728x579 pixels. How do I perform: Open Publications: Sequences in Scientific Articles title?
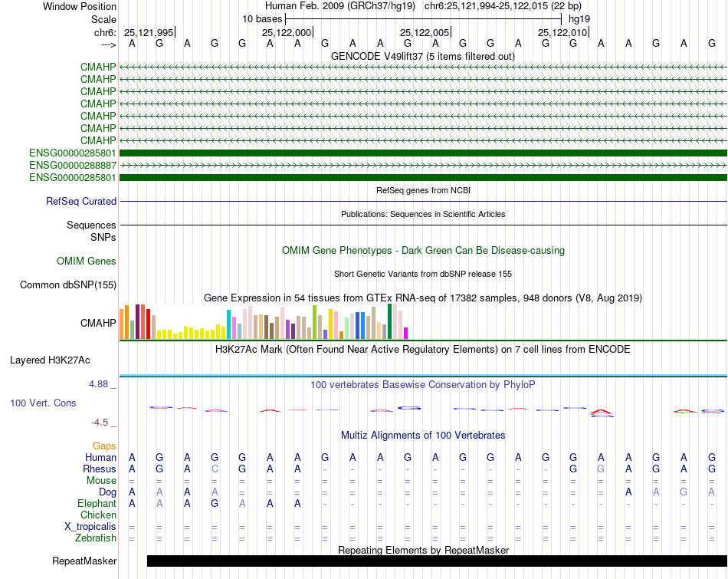click(423, 214)
